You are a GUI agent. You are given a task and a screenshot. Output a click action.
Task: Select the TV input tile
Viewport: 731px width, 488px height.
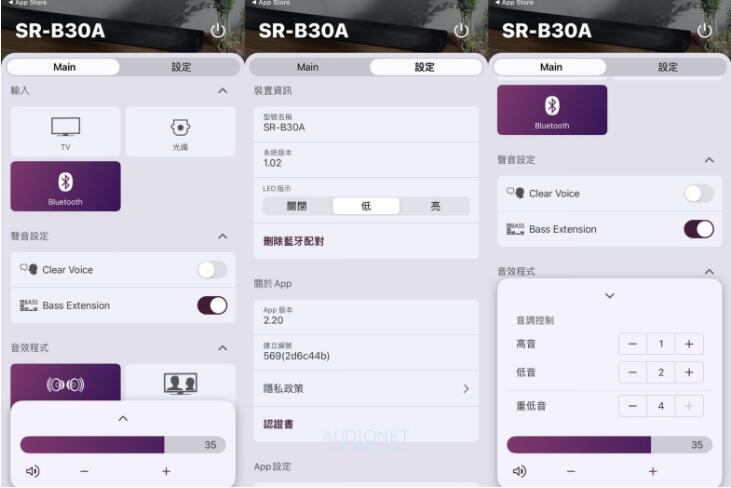[x=65, y=131]
